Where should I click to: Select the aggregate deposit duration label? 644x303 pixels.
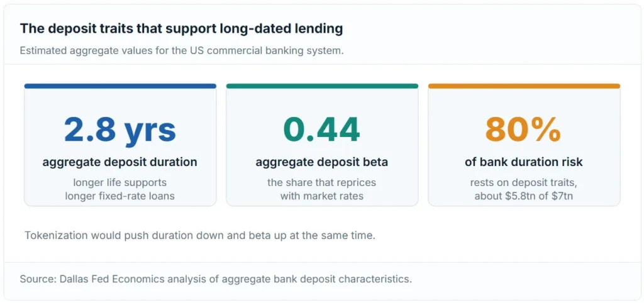[x=120, y=162]
